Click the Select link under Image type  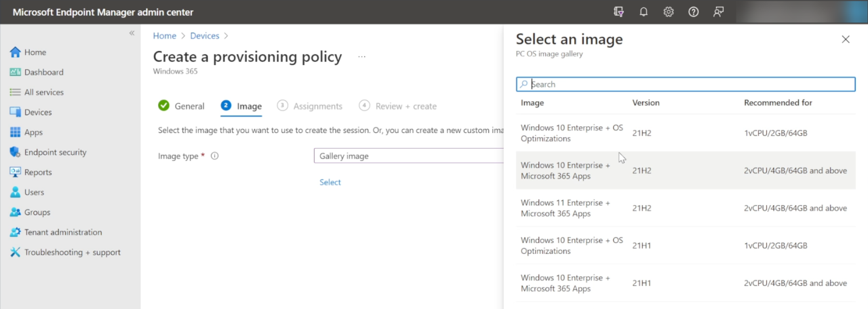330,182
